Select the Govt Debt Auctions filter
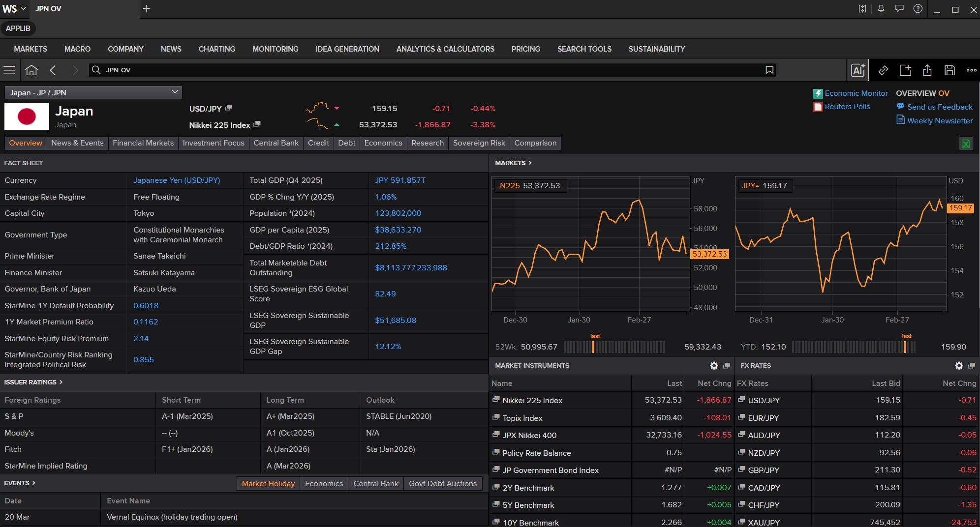 pyautogui.click(x=443, y=484)
